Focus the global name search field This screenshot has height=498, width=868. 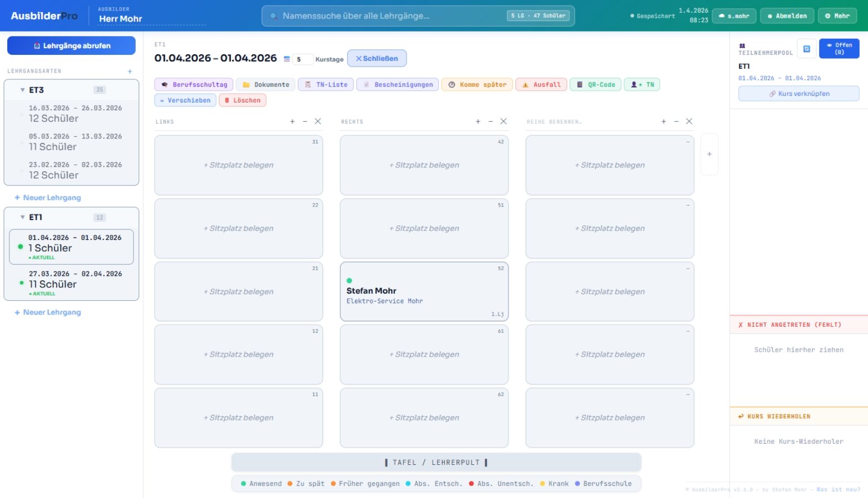(418, 16)
